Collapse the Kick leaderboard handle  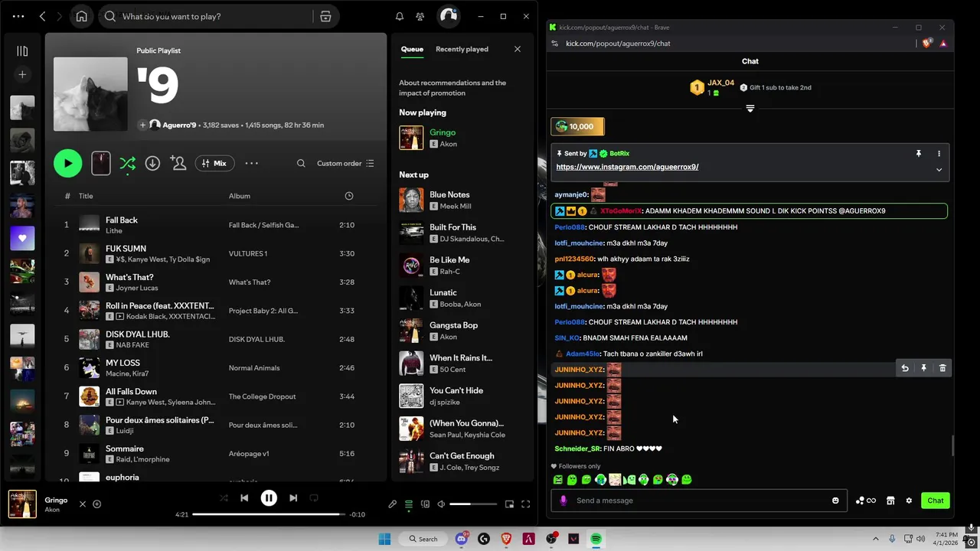point(750,109)
